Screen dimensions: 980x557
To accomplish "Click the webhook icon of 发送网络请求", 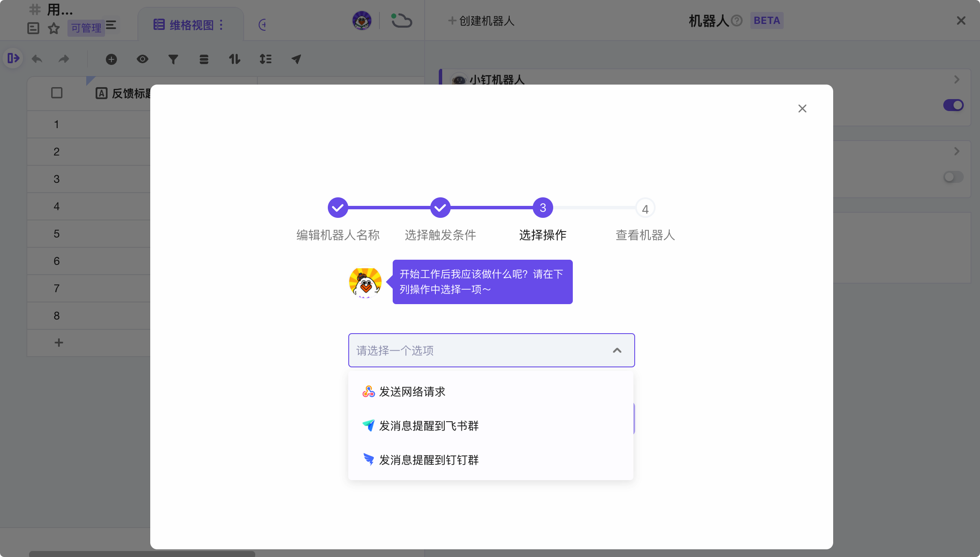I will [x=369, y=392].
